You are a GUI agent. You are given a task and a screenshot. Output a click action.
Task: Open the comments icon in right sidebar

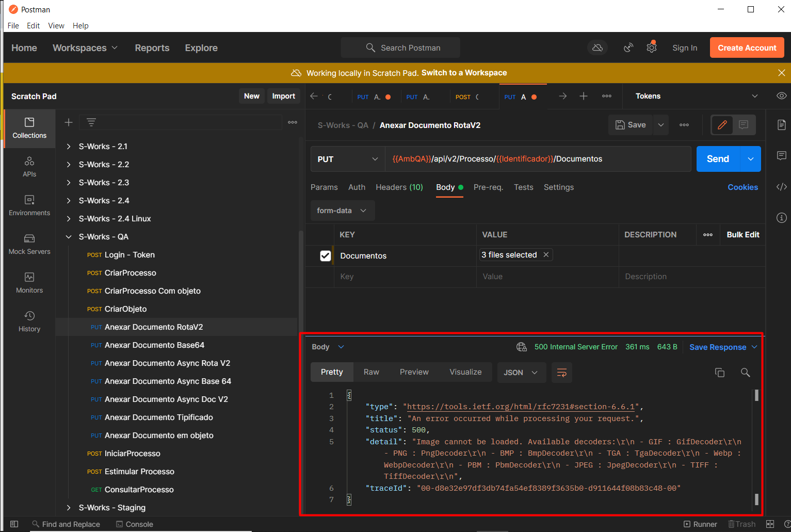click(x=782, y=155)
